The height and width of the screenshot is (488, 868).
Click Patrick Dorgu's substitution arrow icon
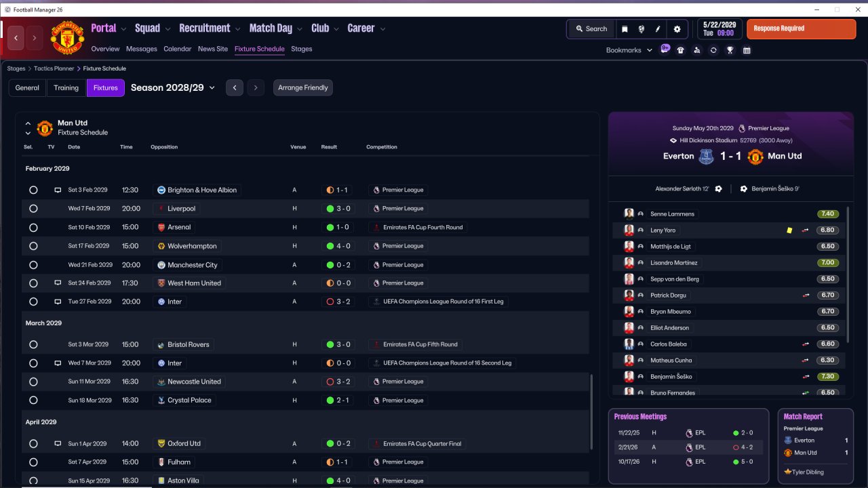[806, 296]
